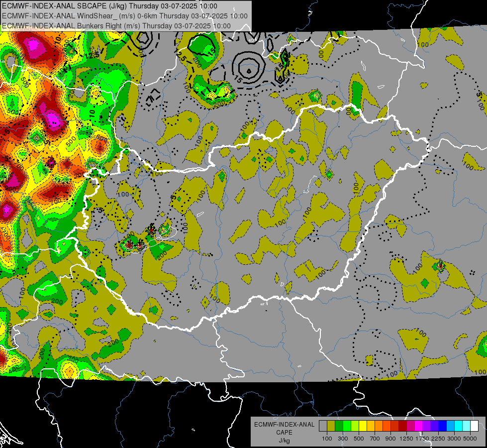Pick the white swatch at legend end
Image resolution: width=487 pixels, height=448 pixels.
pyautogui.click(x=475, y=426)
